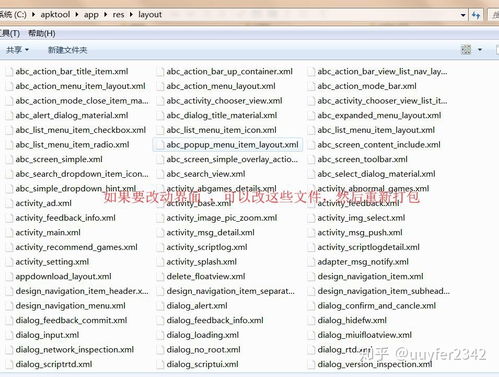Expand the 共享 share dropdown

(17, 50)
